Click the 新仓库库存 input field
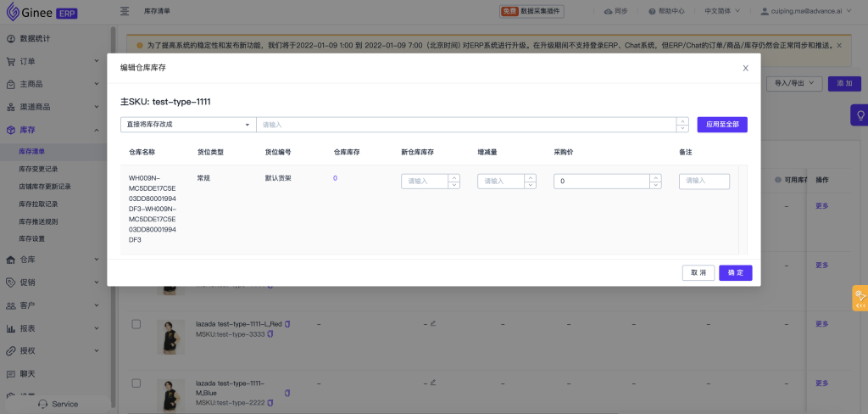The image size is (868, 414). point(425,181)
